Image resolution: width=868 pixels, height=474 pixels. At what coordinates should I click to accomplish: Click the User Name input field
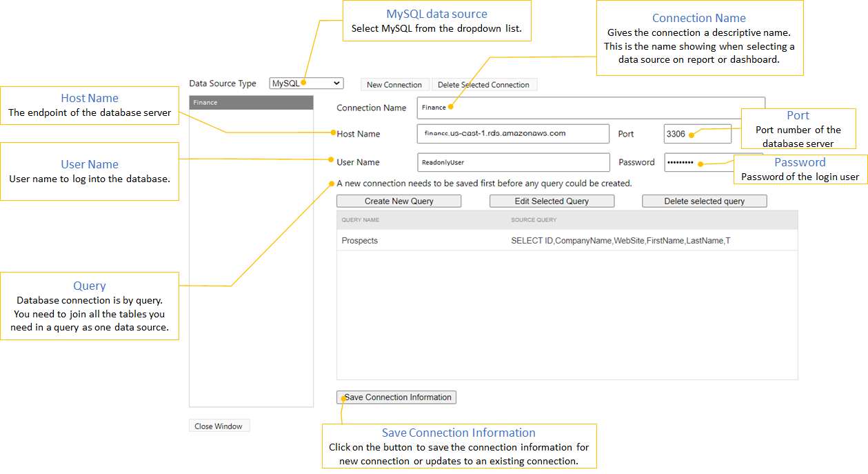click(x=513, y=163)
